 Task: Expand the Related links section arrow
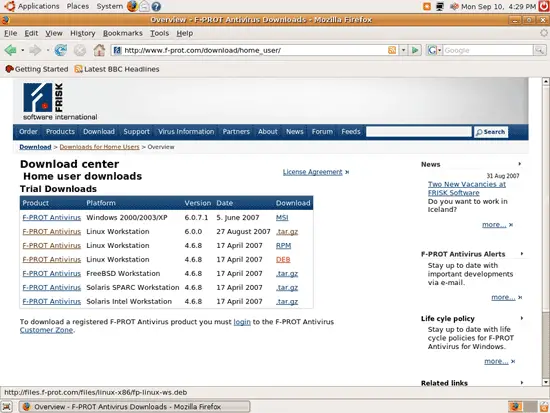[522, 382]
